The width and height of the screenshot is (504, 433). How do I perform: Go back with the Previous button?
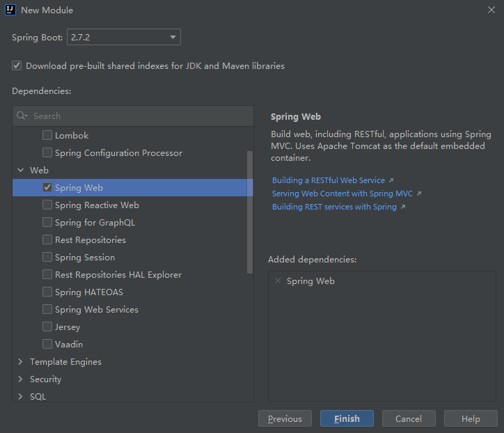pyautogui.click(x=285, y=418)
